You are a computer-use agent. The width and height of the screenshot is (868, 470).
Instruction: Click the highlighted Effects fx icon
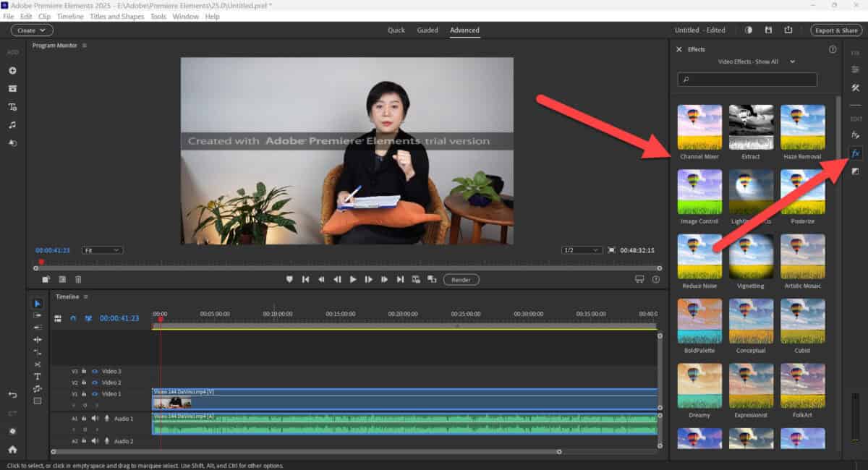pos(855,153)
